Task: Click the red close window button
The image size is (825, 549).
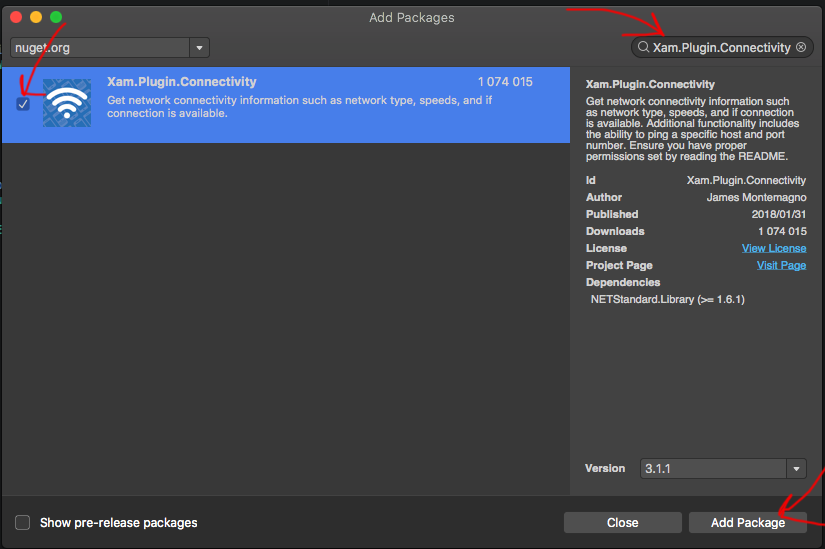Action: point(16,17)
